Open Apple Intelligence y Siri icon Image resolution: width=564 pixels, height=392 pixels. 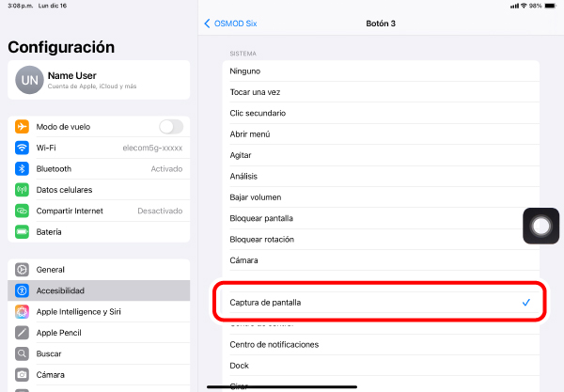click(x=23, y=312)
